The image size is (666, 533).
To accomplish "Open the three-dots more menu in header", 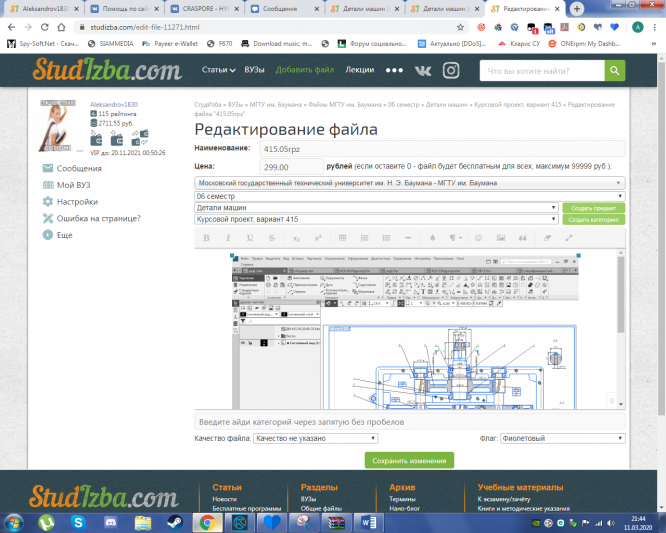I will click(x=394, y=71).
